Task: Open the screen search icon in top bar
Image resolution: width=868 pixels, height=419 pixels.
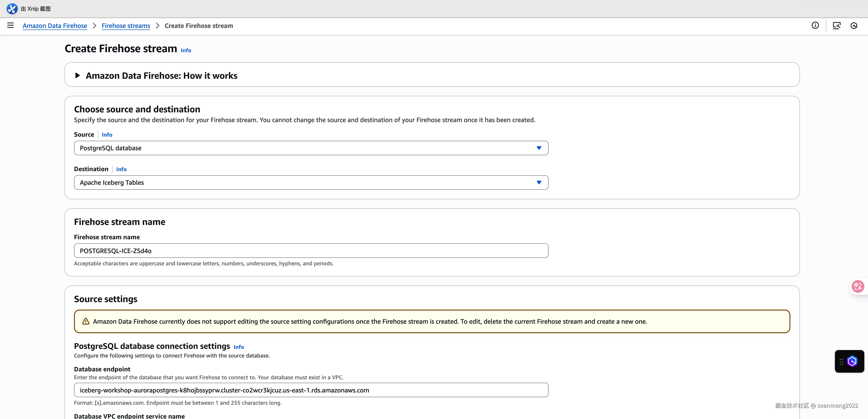Action: 836,26
